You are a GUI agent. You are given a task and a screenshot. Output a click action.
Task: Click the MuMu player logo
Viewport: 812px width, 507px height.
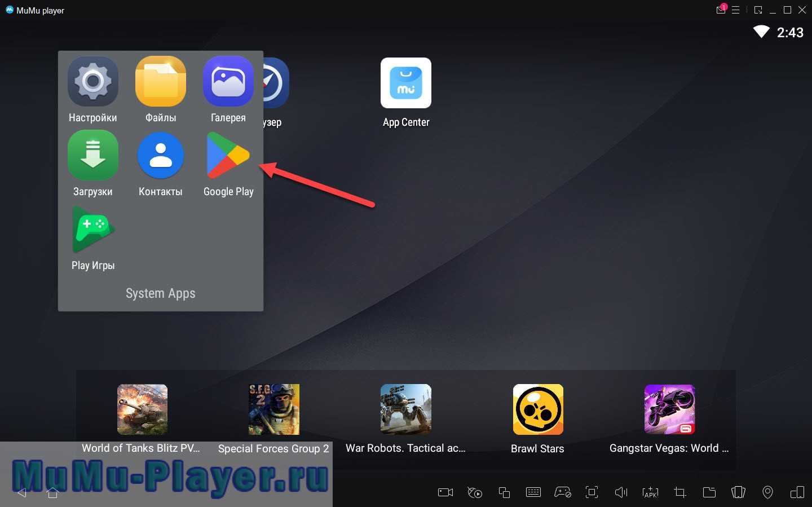[x=10, y=10]
